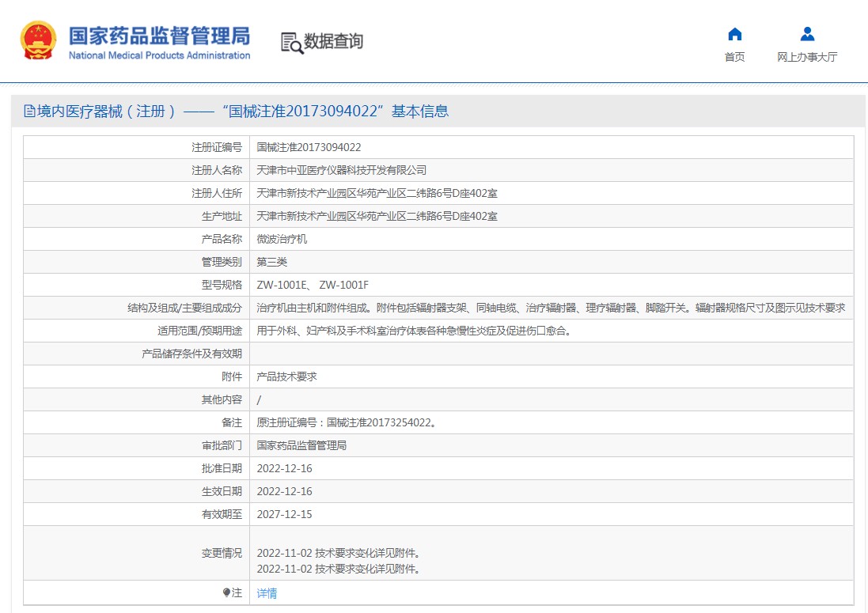This screenshot has width=868, height=613.
Task: Click the lightbulb icon beside 注
Action: (226, 592)
